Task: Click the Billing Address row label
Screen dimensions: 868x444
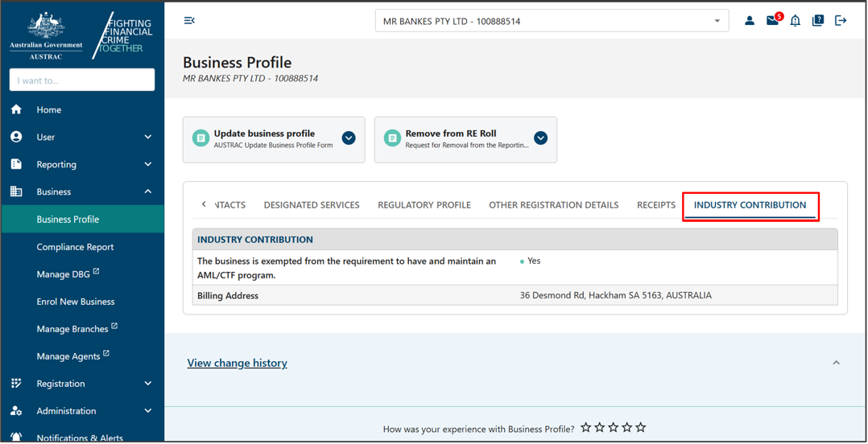Action: point(228,295)
